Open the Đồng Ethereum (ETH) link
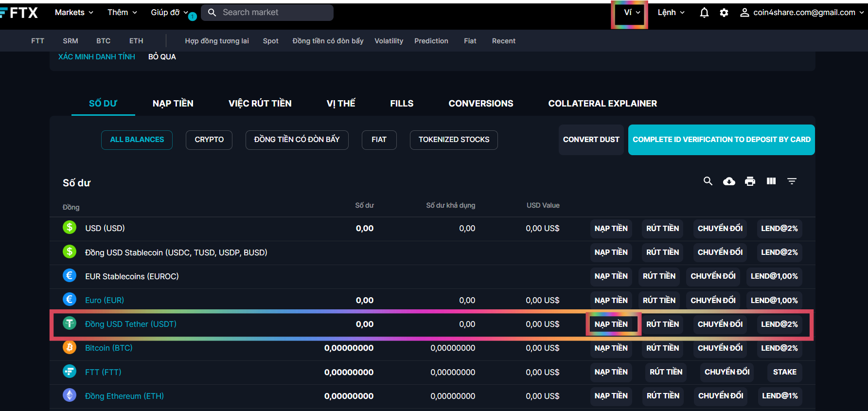The image size is (868, 411). [124, 396]
